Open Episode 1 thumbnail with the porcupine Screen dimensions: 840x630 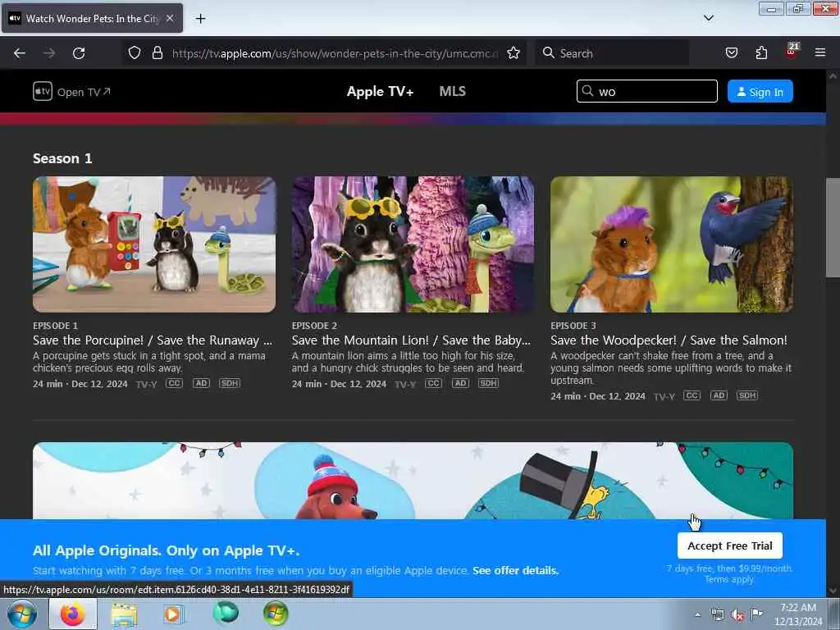[154, 244]
